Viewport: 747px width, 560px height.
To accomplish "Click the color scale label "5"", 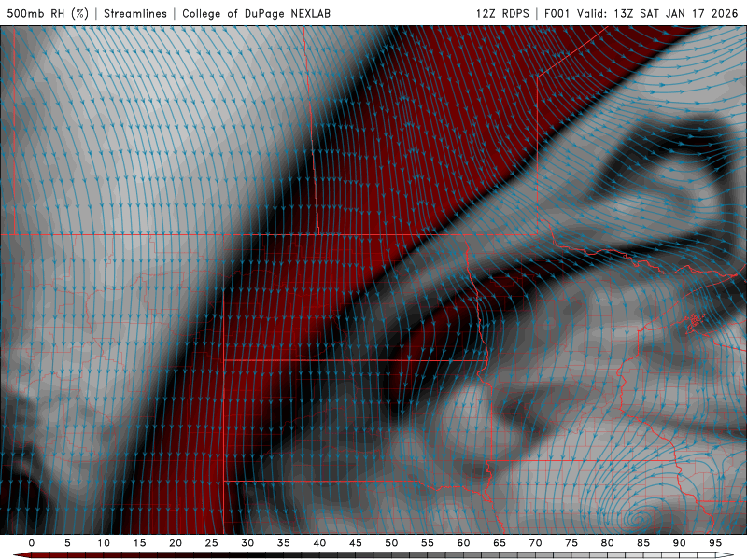I will pos(67,543).
